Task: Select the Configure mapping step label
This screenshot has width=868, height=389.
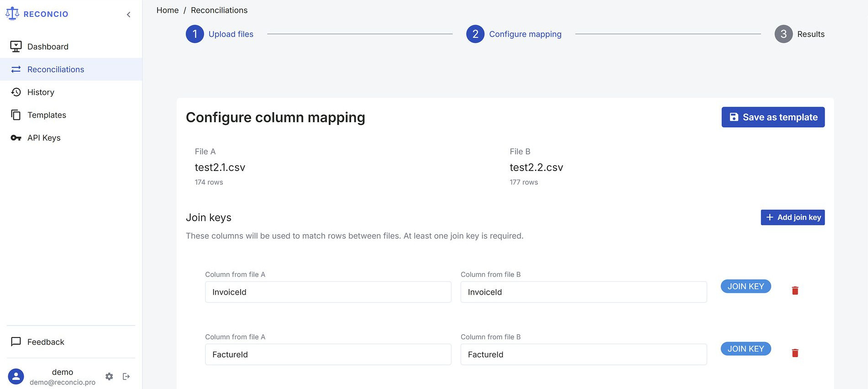Action: tap(525, 34)
